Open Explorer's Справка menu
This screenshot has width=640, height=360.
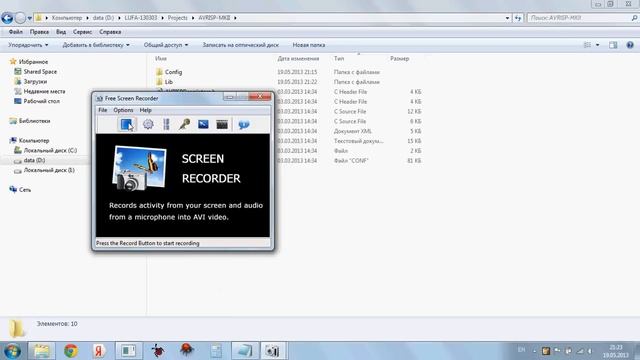pos(110,32)
